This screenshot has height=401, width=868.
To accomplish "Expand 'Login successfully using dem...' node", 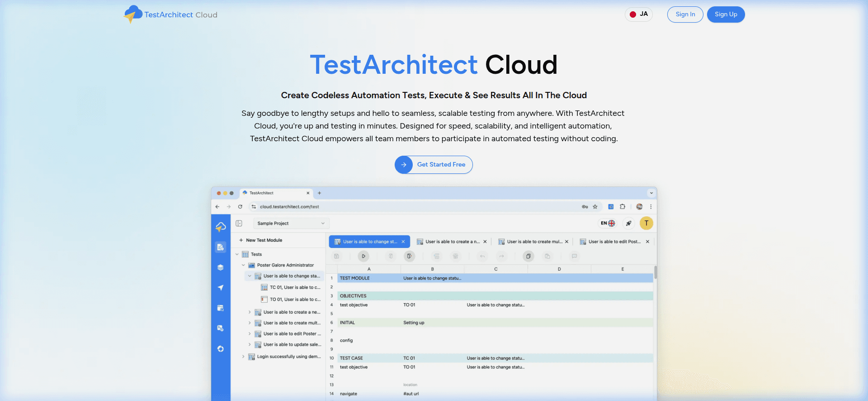I will 243,357.
